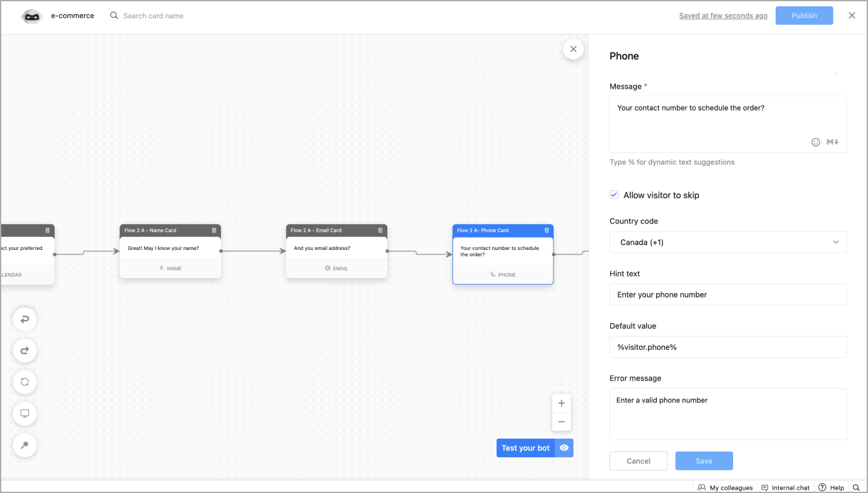The height and width of the screenshot is (493, 868).
Task: Click the redo arrow button on canvas
Action: (25, 351)
